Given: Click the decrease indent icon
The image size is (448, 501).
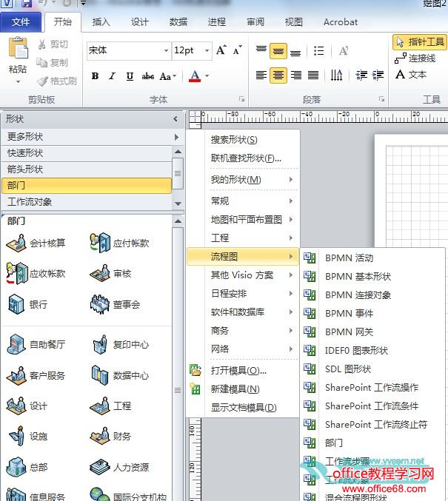Looking at the screenshot, I should coord(361,75).
